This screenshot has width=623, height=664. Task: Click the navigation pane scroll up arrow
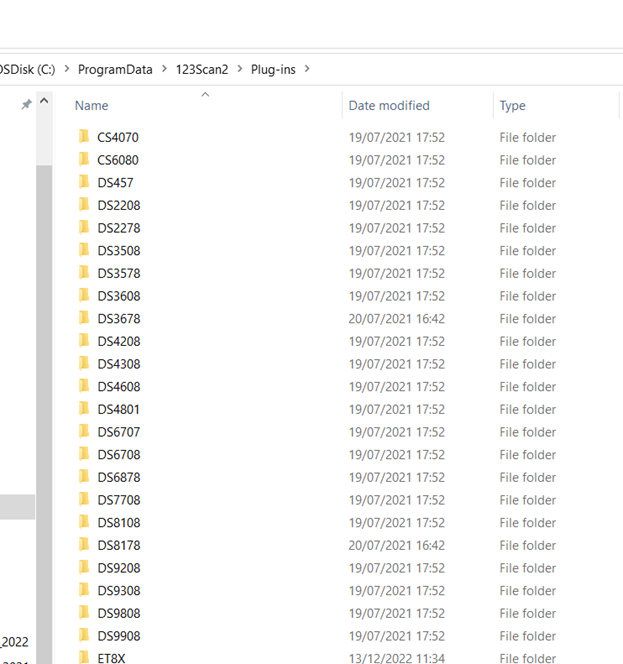click(x=44, y=102)
